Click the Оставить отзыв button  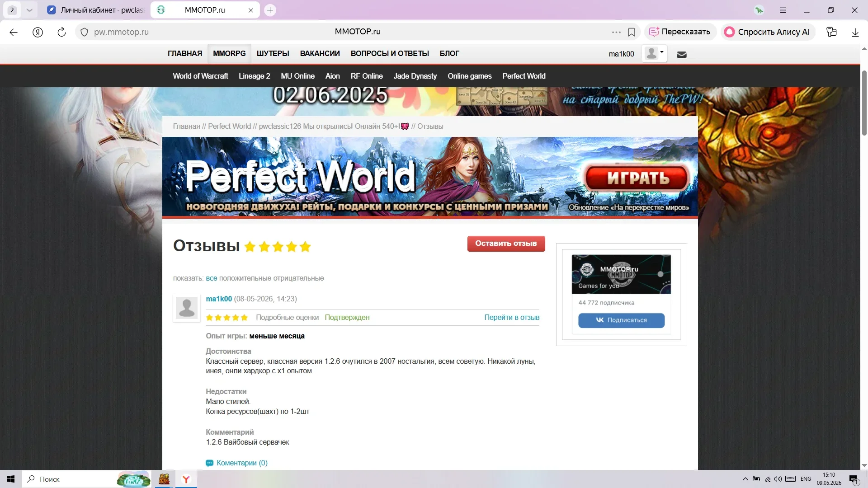506,244
